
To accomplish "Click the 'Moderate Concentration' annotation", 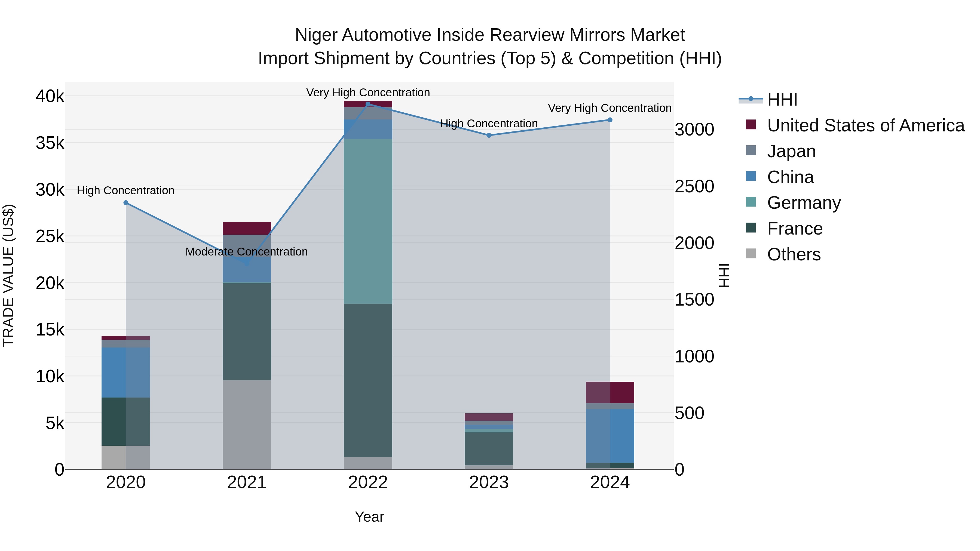I will click(x=247, y=252).
